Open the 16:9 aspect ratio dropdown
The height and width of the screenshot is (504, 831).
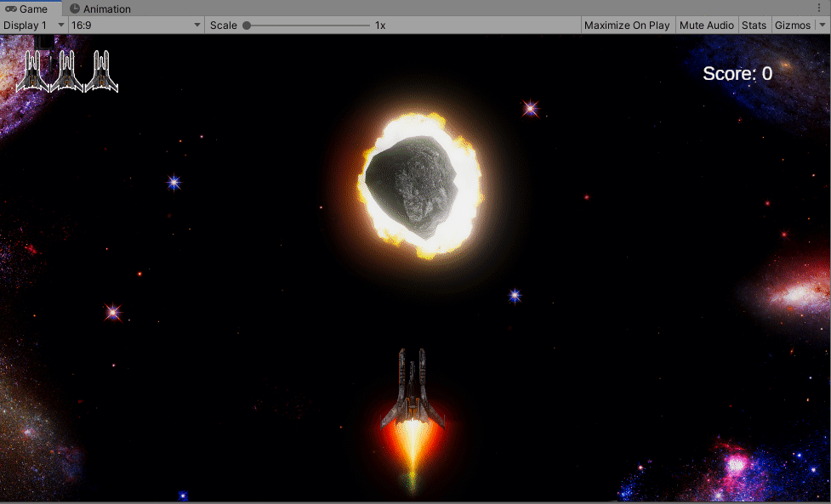[x=136, y=25]
